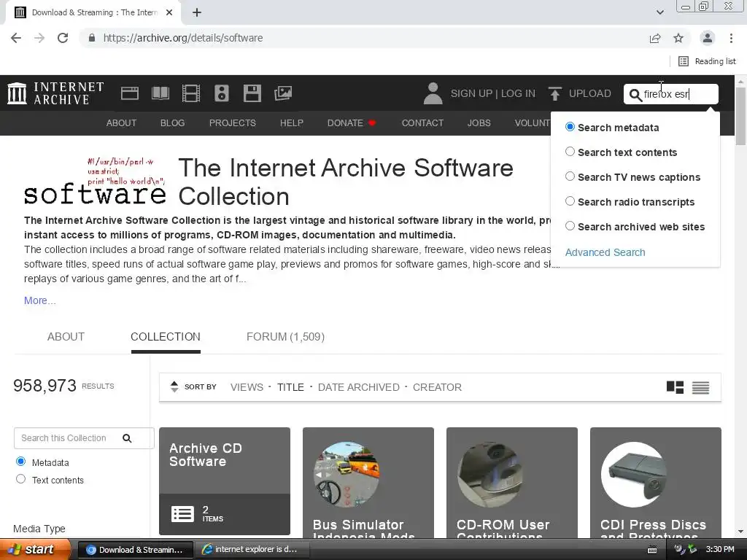Open the CONTACT menu item

click(422, 122)
